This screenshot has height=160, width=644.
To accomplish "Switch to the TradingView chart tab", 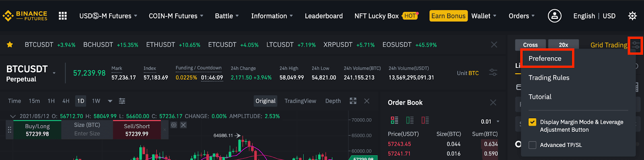I will (x=300, y=101).
